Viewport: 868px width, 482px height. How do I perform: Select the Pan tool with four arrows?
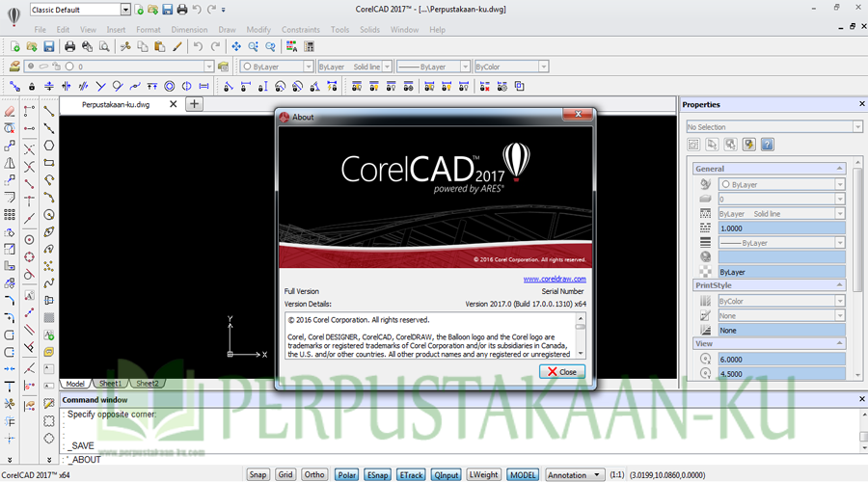click(236, 47)
